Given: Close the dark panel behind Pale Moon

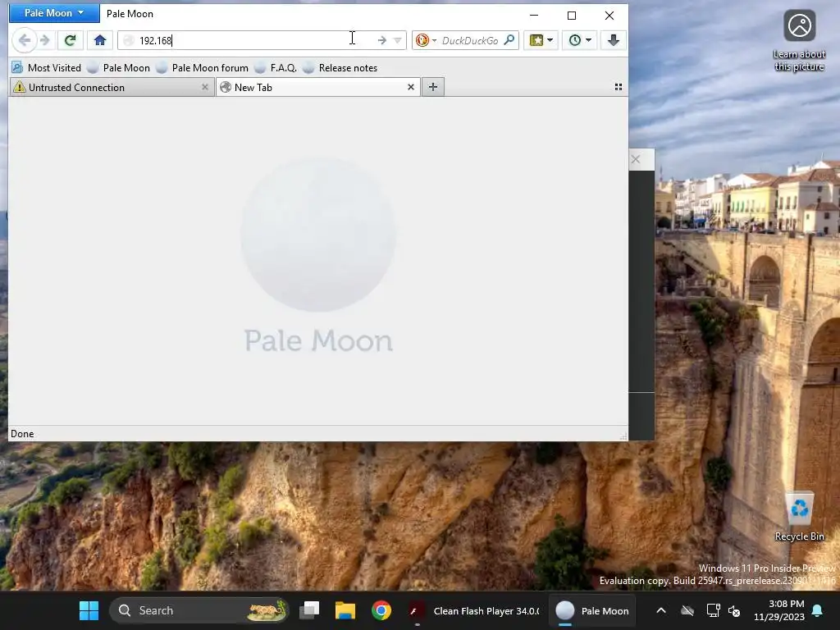Looking at the screenshot, I should tap(636, 160).
